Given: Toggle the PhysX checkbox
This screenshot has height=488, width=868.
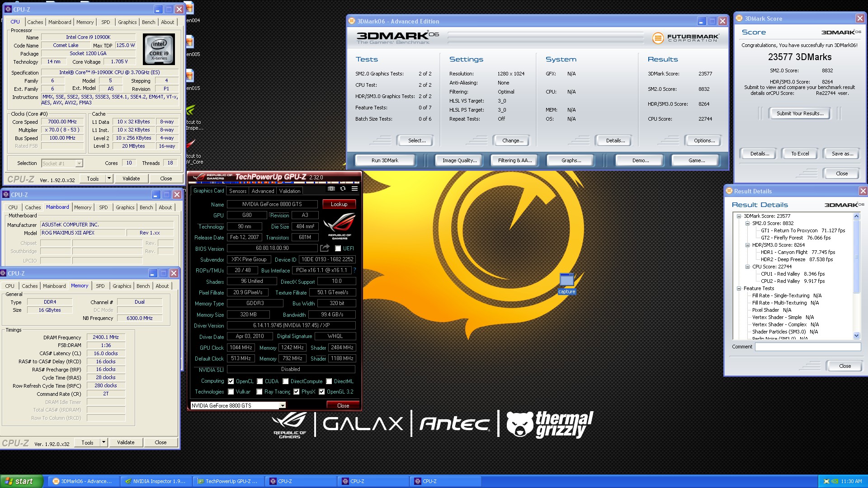Looking at the screenshot, I should tap(297, 392).
